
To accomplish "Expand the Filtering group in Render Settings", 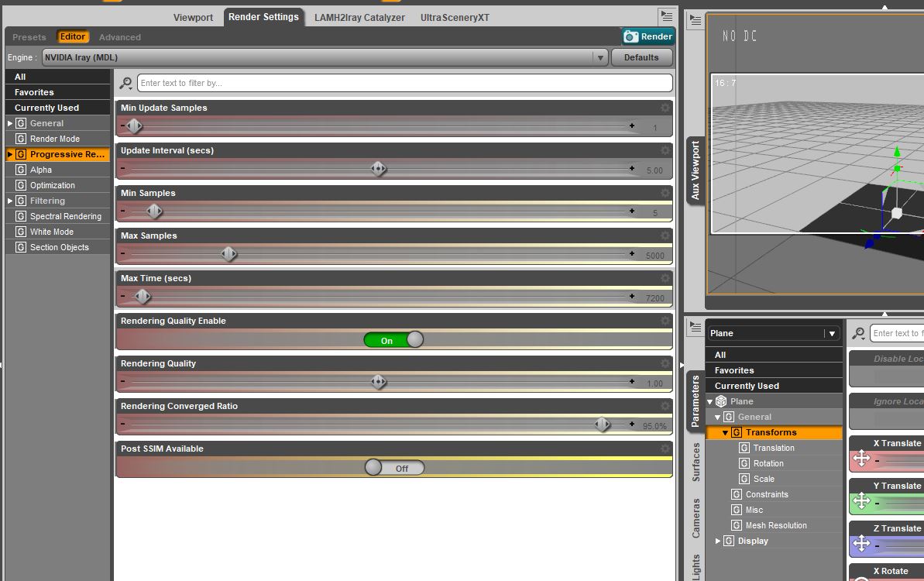I will click(x=10, y=201).
